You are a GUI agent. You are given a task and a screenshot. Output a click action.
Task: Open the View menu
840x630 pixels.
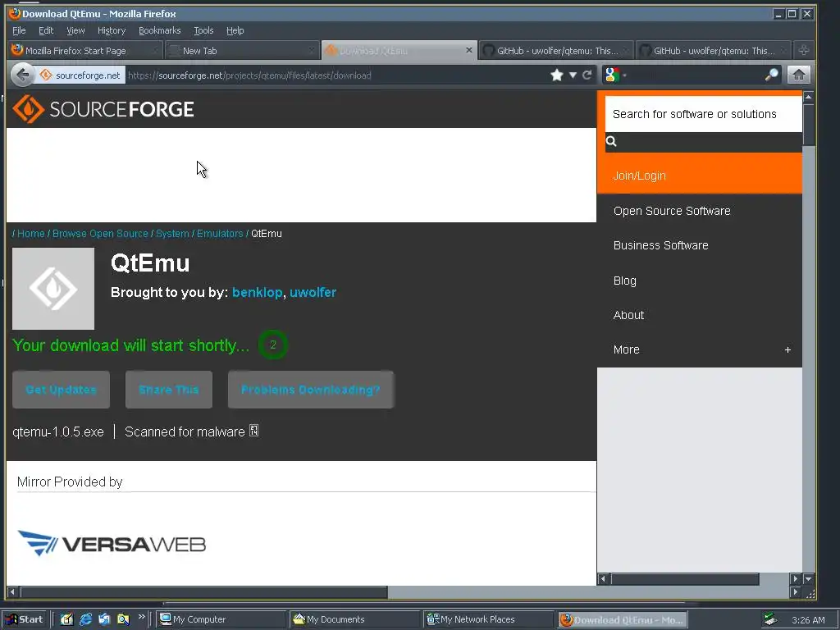click(75, 30)
